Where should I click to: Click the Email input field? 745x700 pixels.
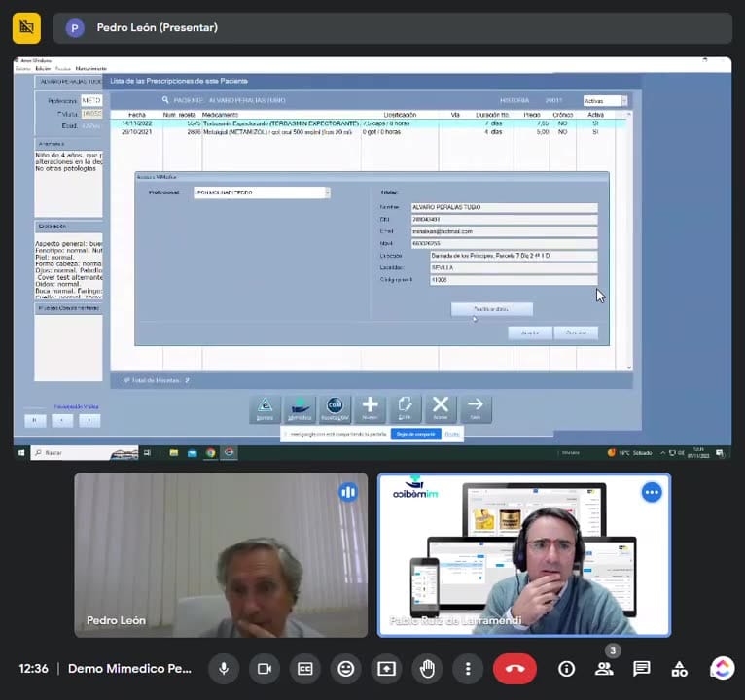[x=504, y=231]
